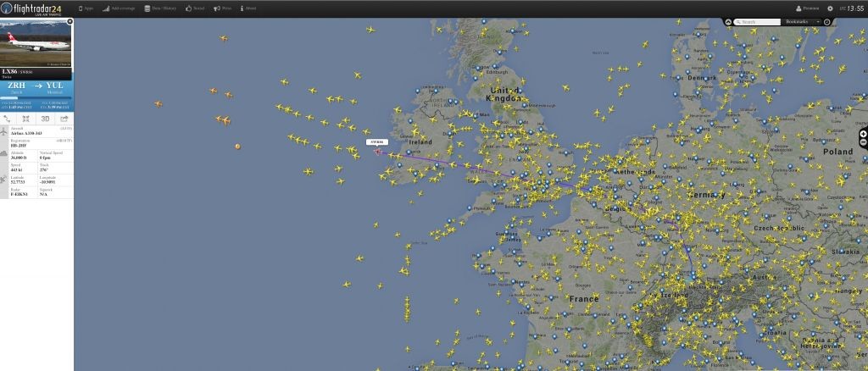868x371 pixels.
Task: Open the Add coverage menu
Action: 119,8
